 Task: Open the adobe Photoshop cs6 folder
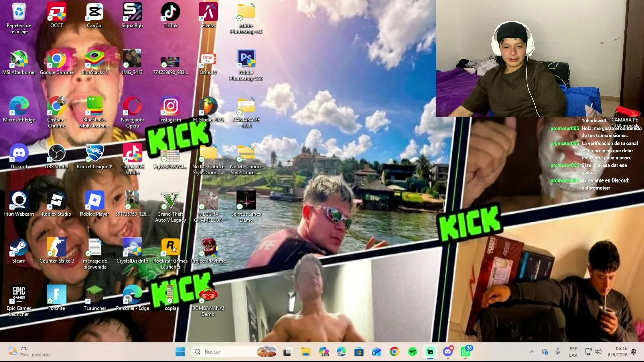[x=246, y=18]
